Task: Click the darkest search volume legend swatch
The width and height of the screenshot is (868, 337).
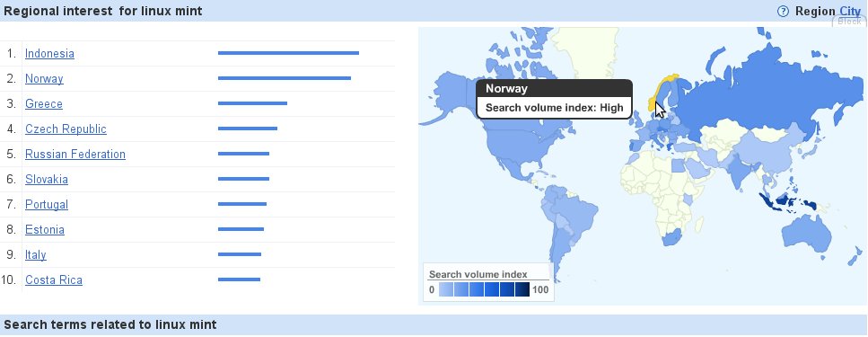Action: [x=522, y=289]
